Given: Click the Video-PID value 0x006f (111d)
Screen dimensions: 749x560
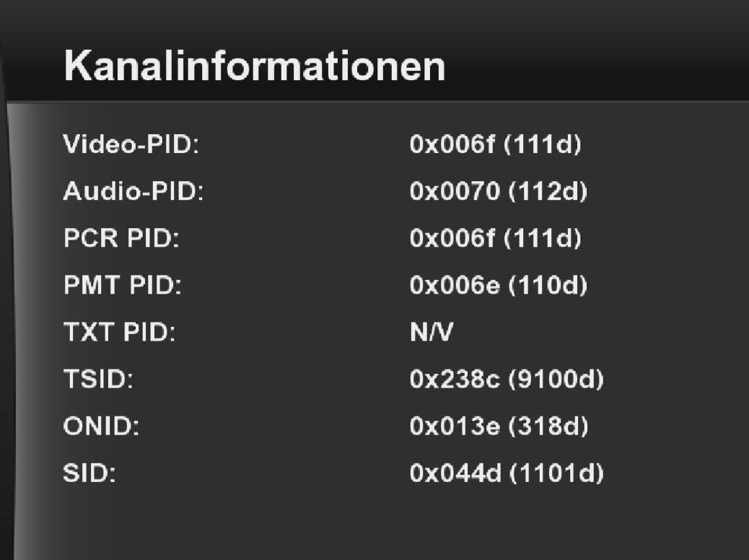Looking at the screenshot, I should pyautogui.click(x=495, y=145).
